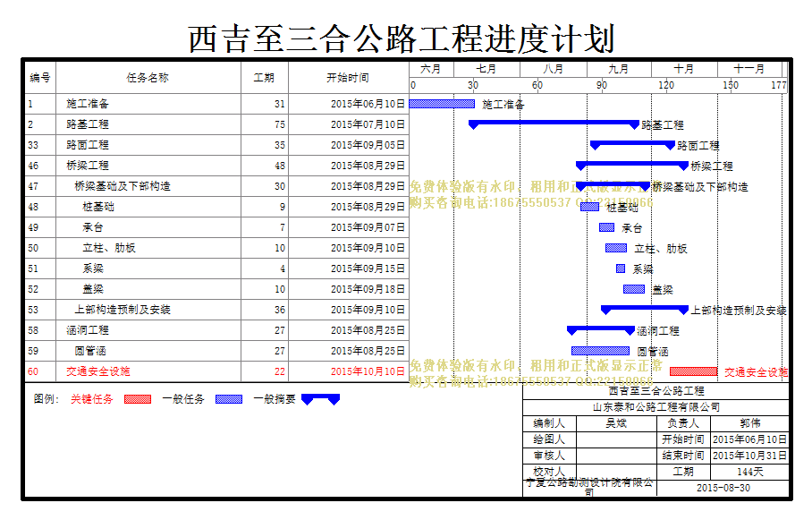The height and width of the screenshot is (520, 812).
Task: Click duration 48 in 桥梁工程 row
Action: point(280,166)
